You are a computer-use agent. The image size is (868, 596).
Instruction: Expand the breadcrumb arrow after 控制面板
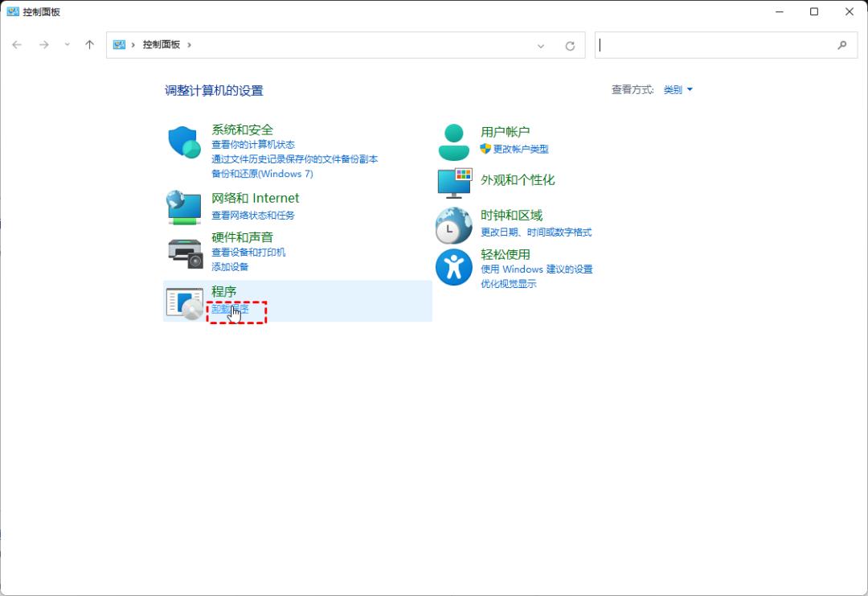(190, 45)
